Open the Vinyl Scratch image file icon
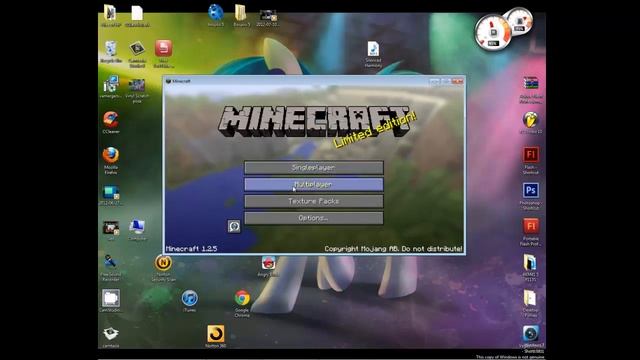 click(x=137, y=90)
